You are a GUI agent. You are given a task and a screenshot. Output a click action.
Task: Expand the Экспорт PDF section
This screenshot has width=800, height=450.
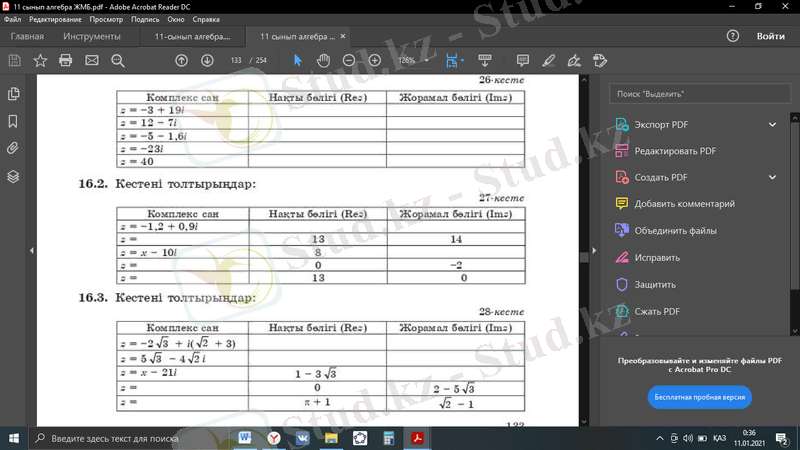click(x=773, y=125)
